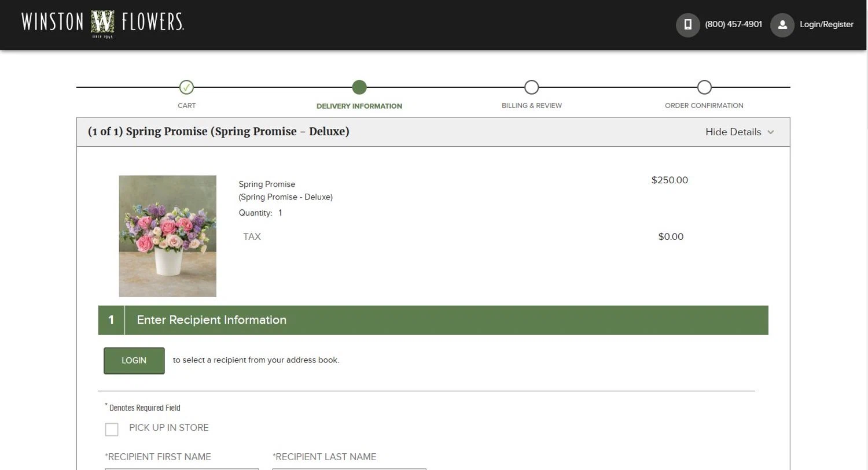Image resolution: width=868 pixels, height=470 pixels.
Task: Click the completed Cart step checkmark circle
Action: pos(186,87)
